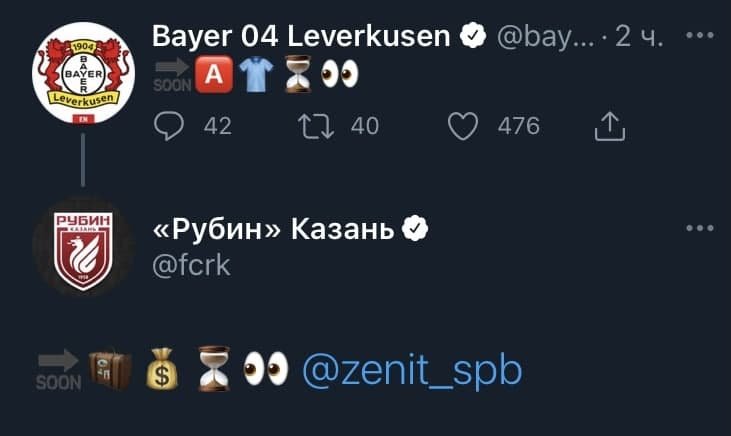Open the Bayer tweet three-dots menu
The image size is (731, 436).
tap(700, 36)
